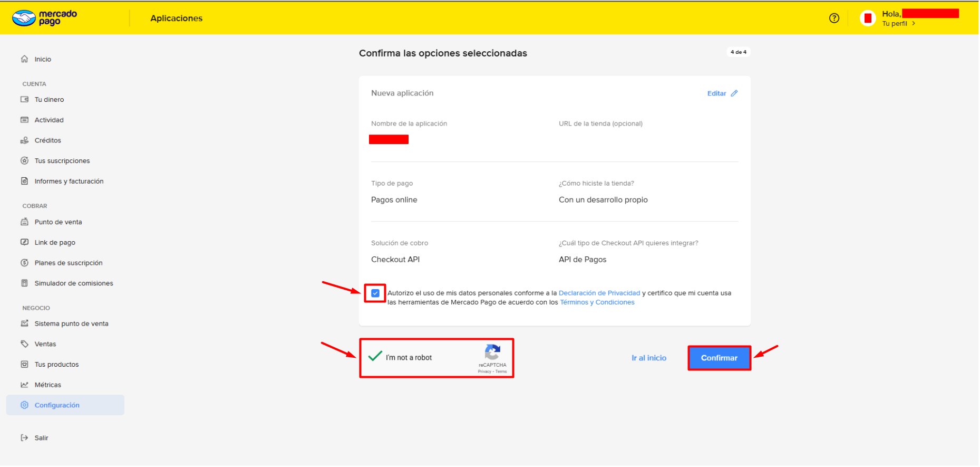Click the Actividad sidebar icon
The image size is (980, 467).
(24, 120)
